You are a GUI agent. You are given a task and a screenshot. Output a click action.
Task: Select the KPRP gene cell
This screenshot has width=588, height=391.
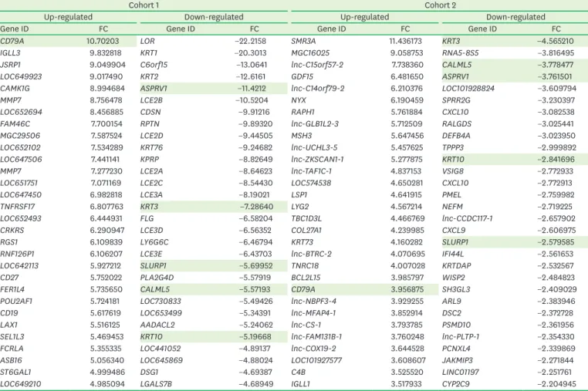click(150, 160)
